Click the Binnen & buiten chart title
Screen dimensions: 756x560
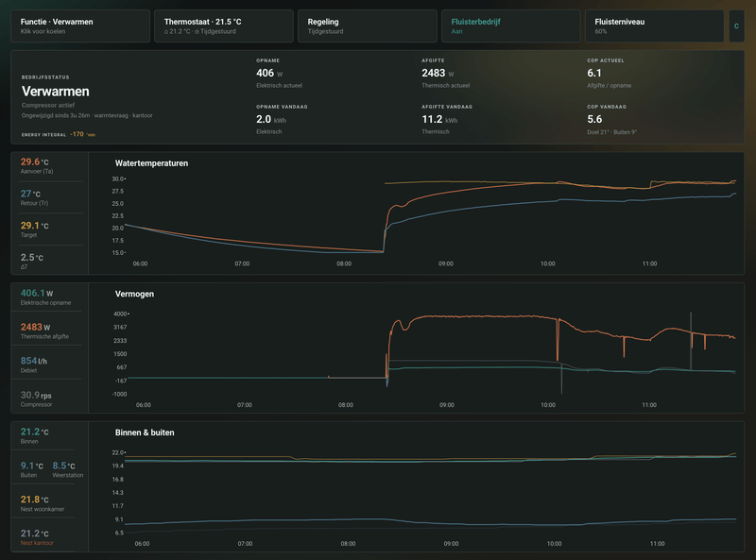click(145, 433)
